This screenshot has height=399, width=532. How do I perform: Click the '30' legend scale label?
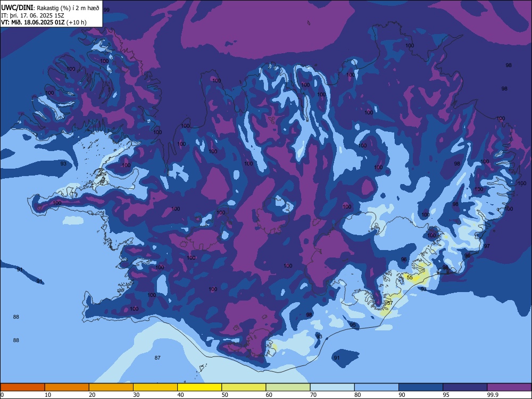click(136, 395)
